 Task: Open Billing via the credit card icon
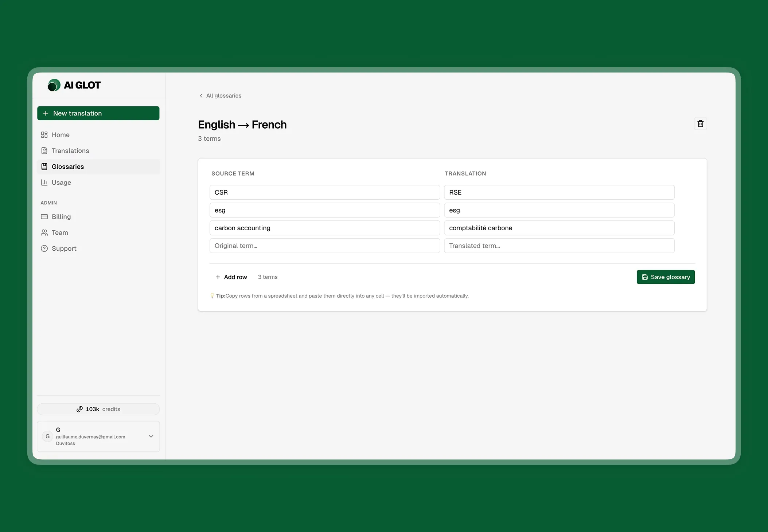coord(44,216)
